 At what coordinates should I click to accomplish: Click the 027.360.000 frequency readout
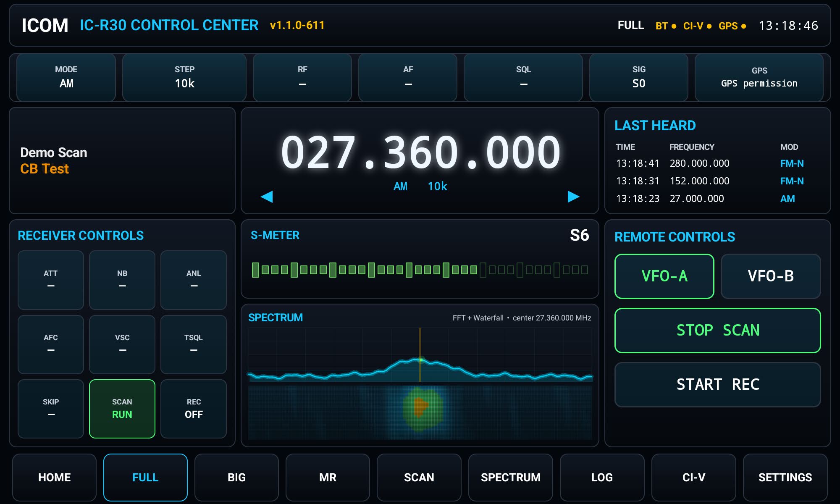420,152
